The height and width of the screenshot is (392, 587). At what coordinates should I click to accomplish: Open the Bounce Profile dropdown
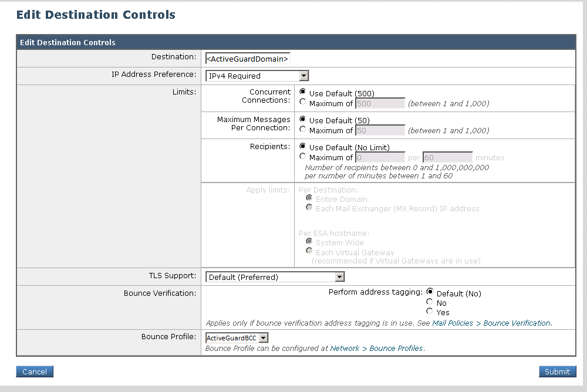237,338
